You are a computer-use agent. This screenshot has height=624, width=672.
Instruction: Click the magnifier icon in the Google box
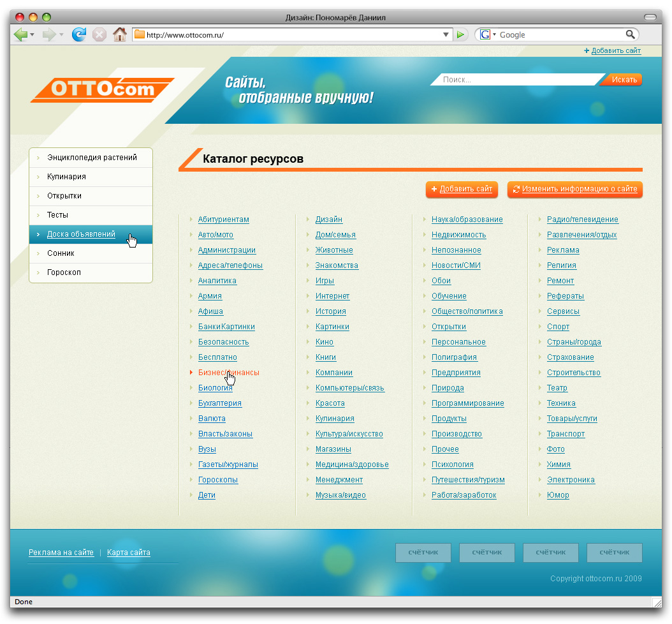[x=630, y=34]
